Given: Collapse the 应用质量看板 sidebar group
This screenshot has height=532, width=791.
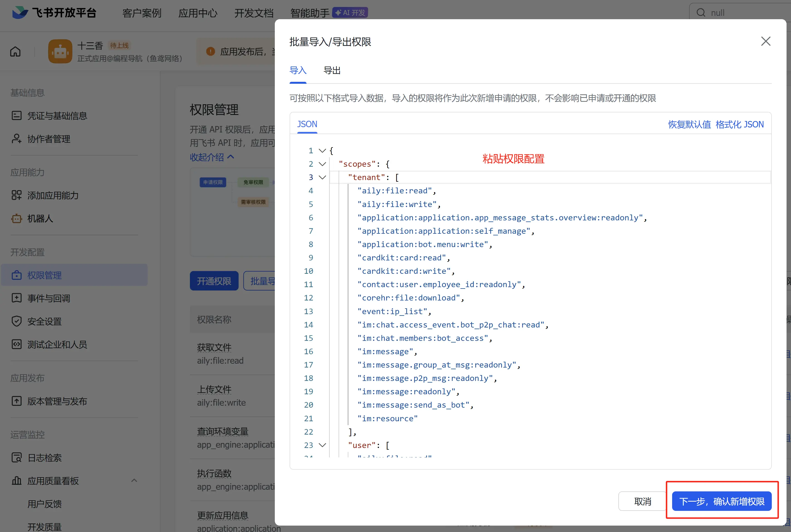Looking at the screenshot, I should tap(134, 481).
